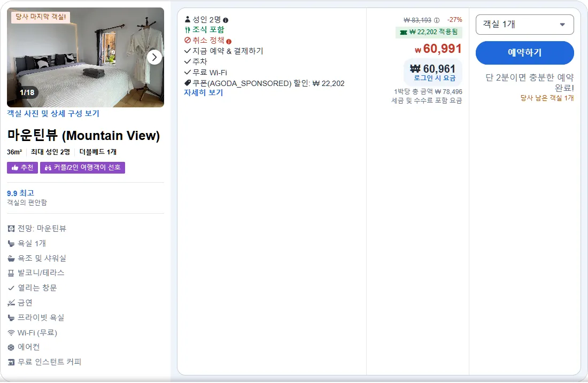
Task: Click the 36m² room size text
Action: pos(14,152)
